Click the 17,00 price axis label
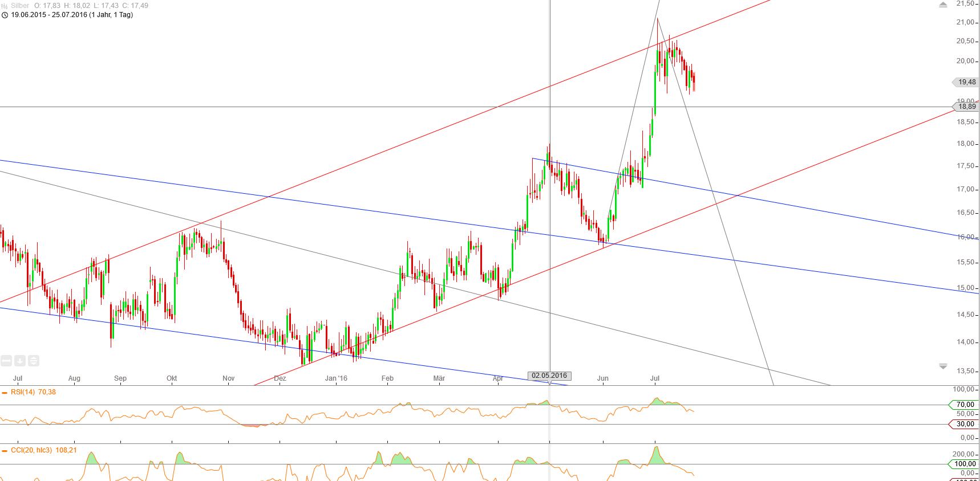 pos(965,189)
